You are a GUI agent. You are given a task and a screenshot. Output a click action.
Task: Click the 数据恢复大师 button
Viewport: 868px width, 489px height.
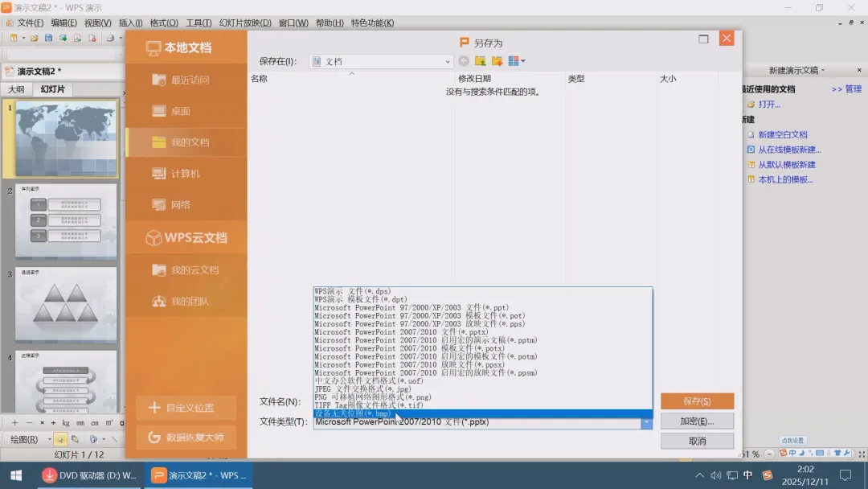coord(186,437)
